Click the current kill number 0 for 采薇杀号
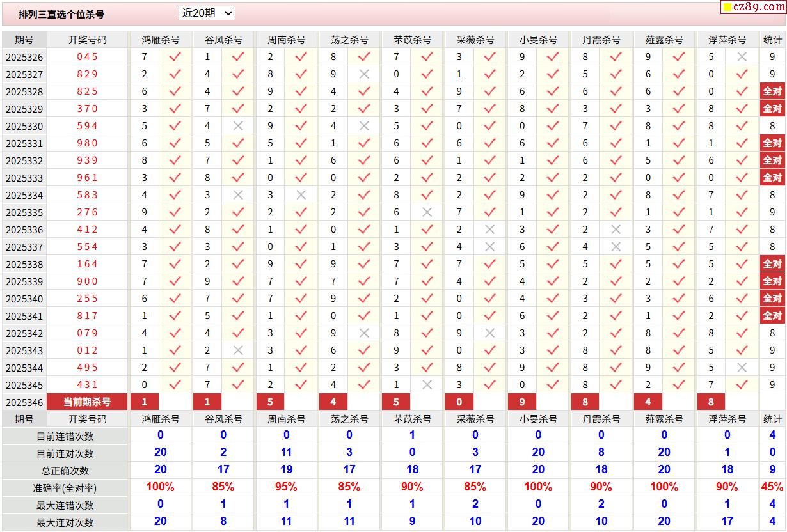Screen dimensions: 787x532 point(459,402)
